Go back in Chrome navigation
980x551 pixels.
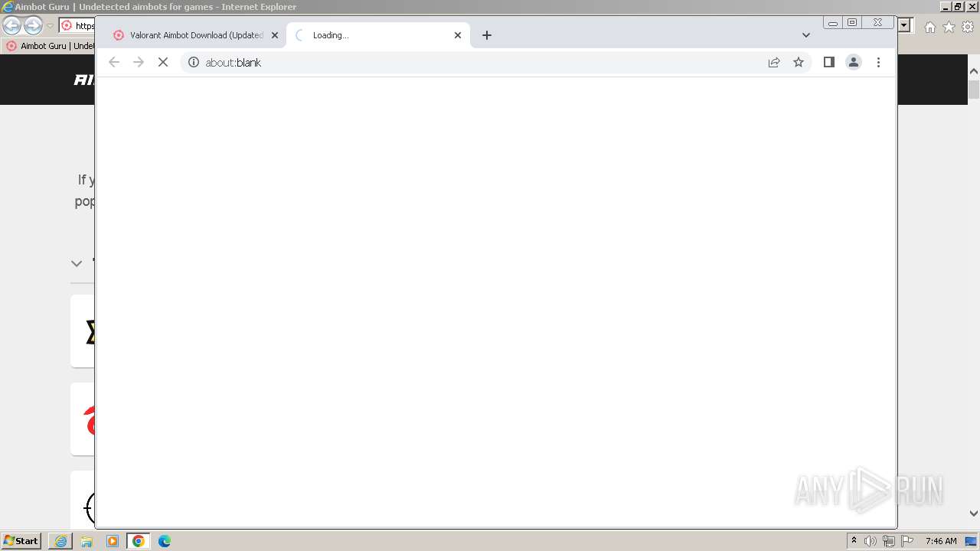(x=114, y=62)
